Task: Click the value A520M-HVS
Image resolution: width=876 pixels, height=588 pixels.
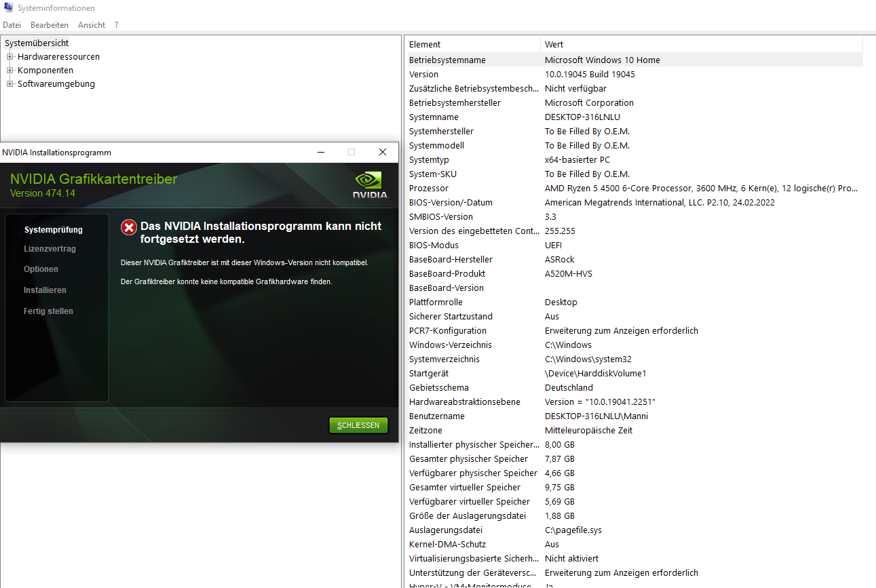Action: [568, 274]
